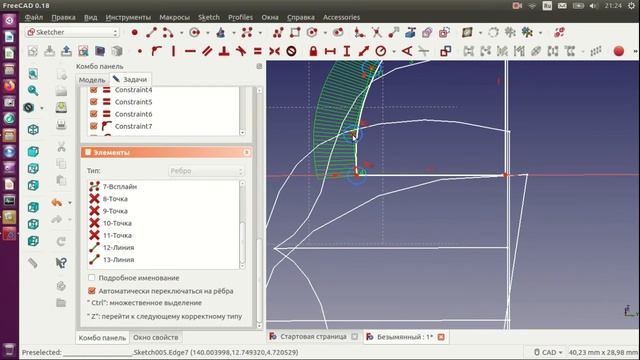Toggle driving/reference constraint mode icon
The width and height of the screenshot is (640, 360).
click(x=445, y=51)
